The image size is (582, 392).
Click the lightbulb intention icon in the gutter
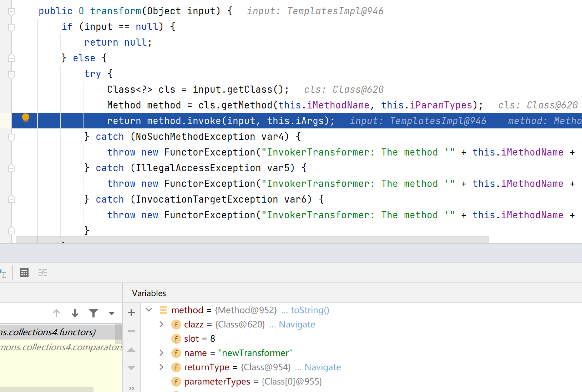(26, 118)
